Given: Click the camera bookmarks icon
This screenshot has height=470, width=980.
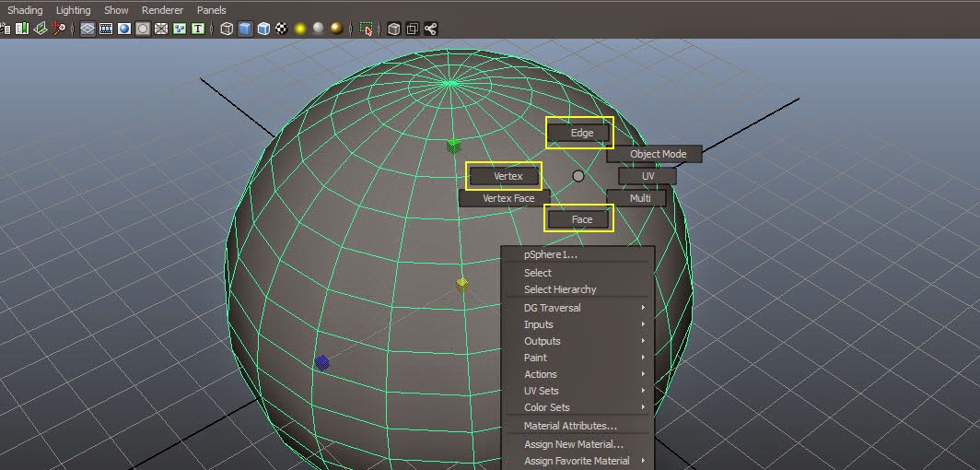Looking at the screenshot, I should point(22,29).
